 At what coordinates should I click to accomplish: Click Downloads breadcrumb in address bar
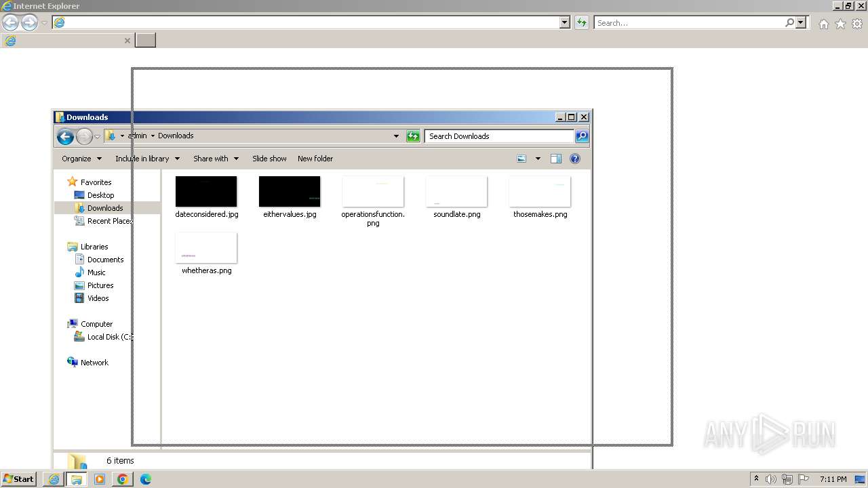(176, 136)
